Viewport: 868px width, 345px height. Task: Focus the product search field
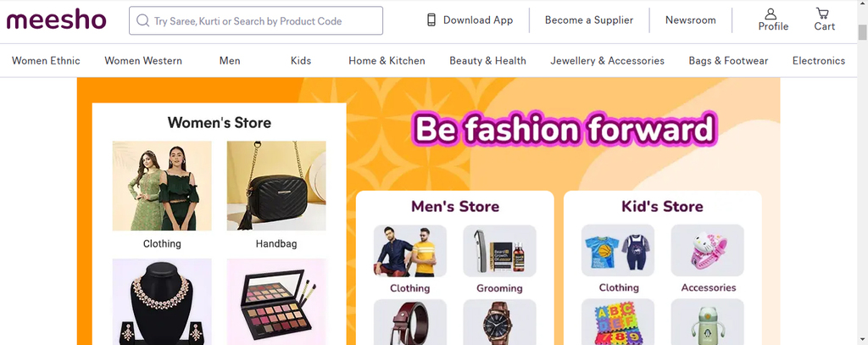coord(263,20)
